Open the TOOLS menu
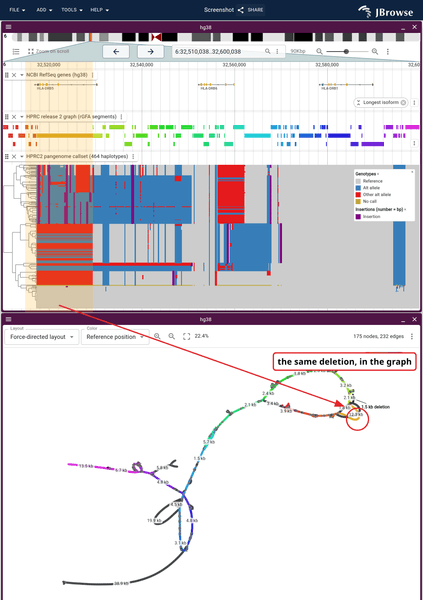 [x=72, y=10]
